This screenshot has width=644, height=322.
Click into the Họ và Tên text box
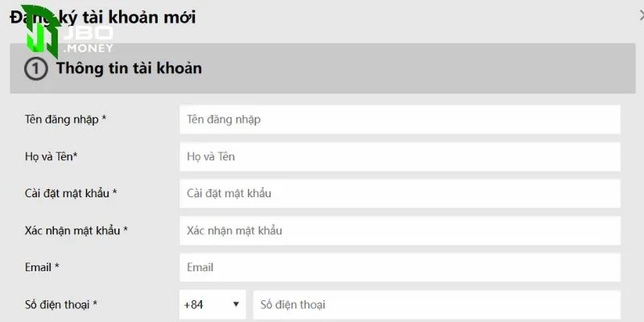click(399, 156)
